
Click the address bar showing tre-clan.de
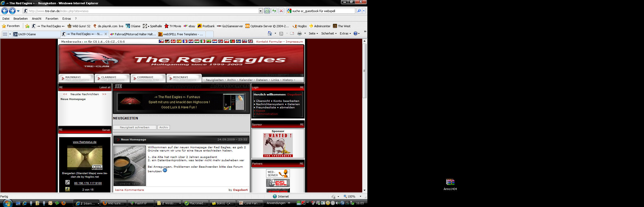[140, 11]
